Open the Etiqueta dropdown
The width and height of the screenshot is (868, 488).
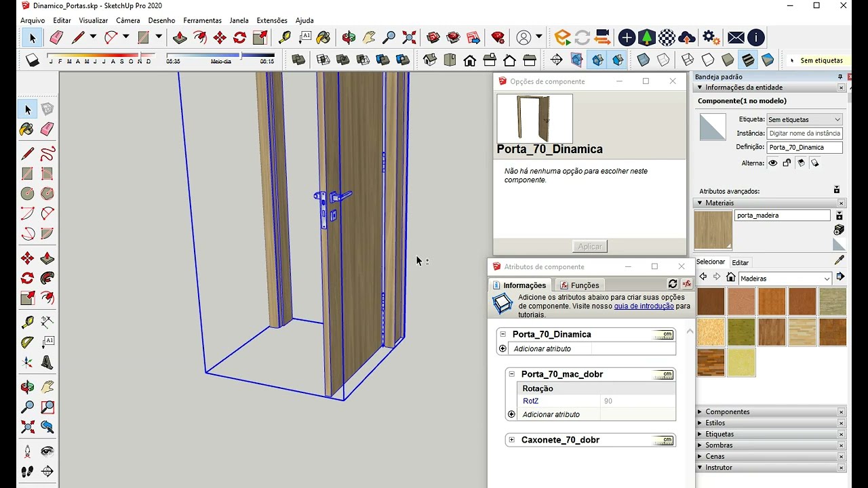805,119
